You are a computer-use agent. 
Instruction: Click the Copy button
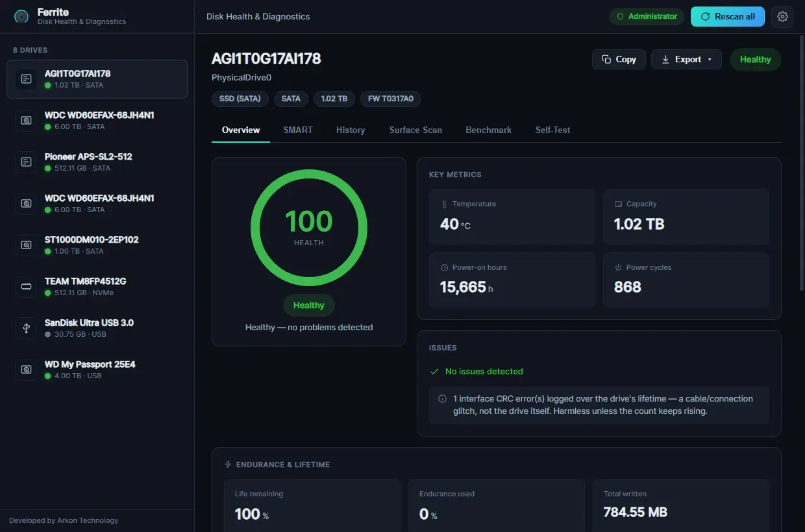pyautogui.click(x=619, y=60)
